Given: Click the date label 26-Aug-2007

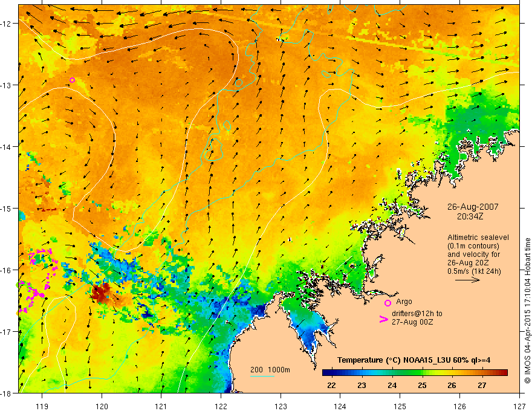Looking at the screenshot, I should pyautogui.click(x=473, y=207).
